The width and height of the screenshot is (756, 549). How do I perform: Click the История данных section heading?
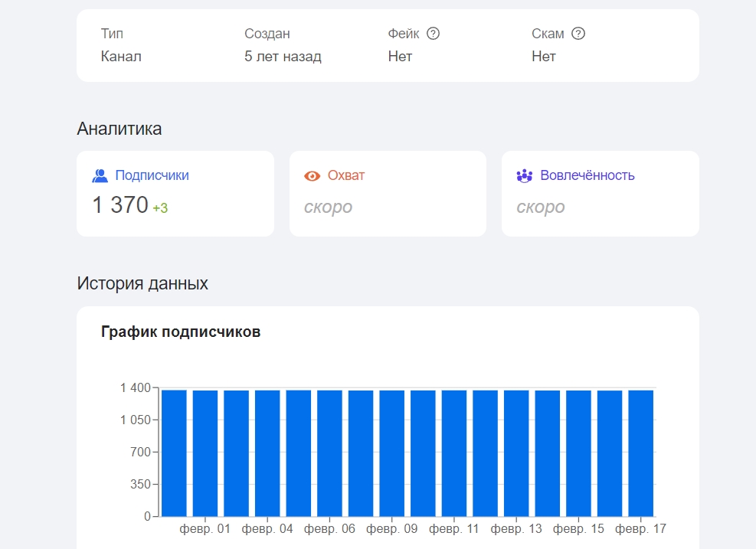click(142, 283)
